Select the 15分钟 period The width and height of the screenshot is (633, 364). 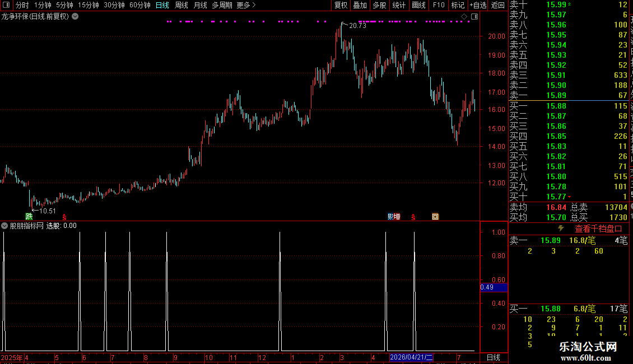pos(89,5)
